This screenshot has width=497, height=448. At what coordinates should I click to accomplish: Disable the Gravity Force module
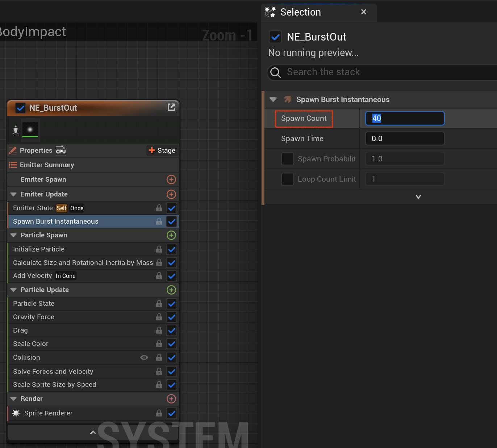point(172,317)
